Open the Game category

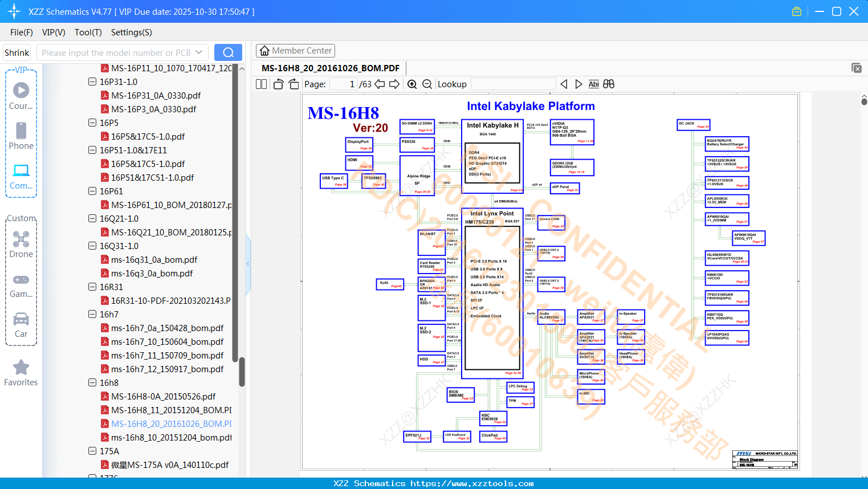point(21,285)
